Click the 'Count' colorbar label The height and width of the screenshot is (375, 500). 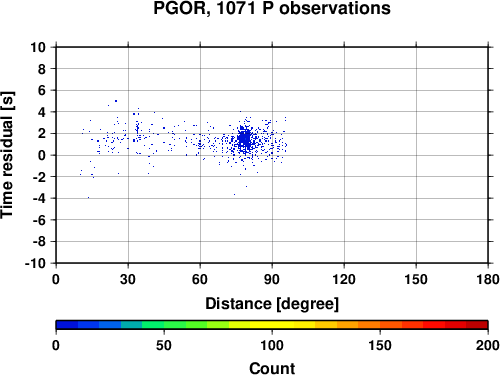272,368
